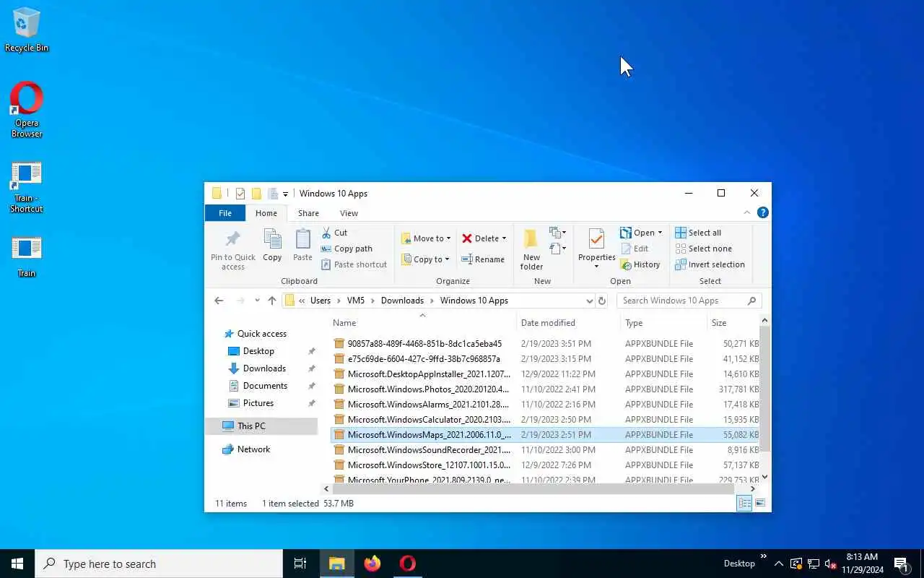Open History from the ribbon
924x578 pixels.
(x=640, y=264)
